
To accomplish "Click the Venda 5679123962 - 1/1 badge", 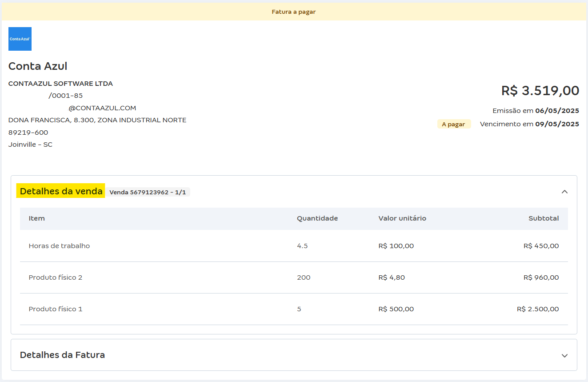I will (148, 192).
